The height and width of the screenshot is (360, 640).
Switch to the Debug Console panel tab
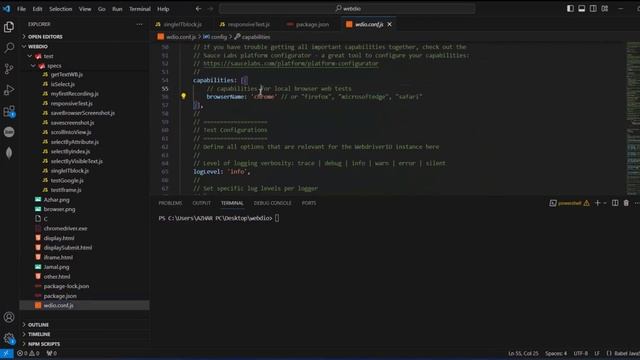coord(273,203)
